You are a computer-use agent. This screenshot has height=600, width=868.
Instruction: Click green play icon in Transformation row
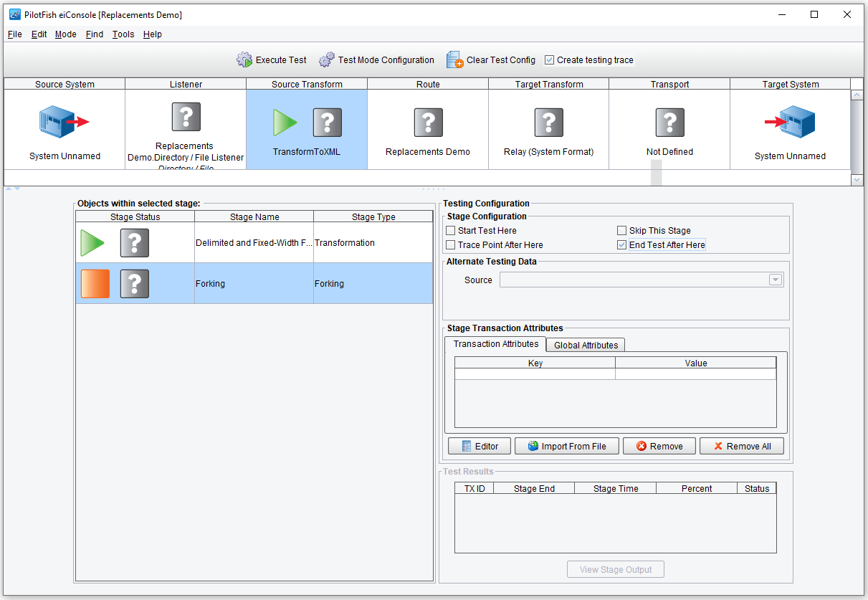point(92,243)
